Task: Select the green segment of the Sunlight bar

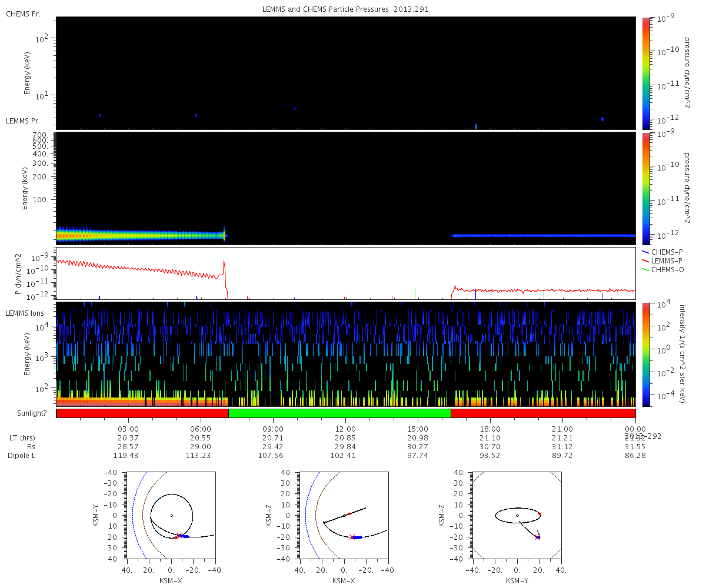Action: (x=339, y=413)
